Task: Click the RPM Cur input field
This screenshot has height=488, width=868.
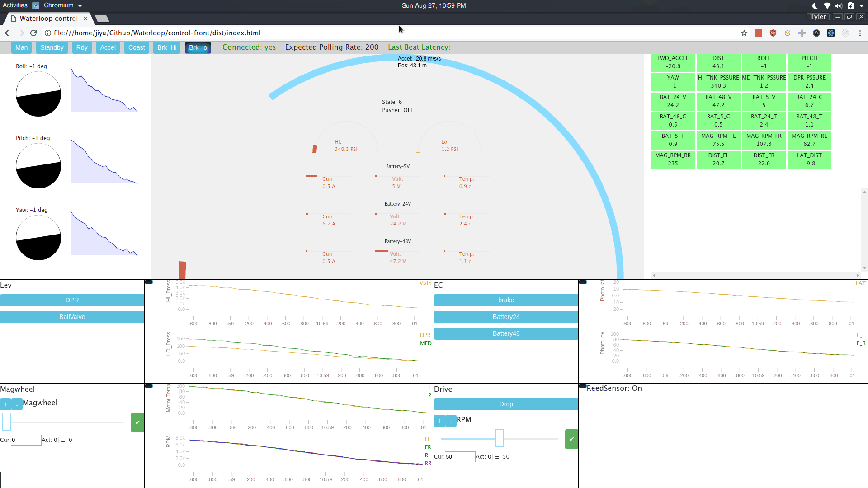Action: pos(460,457)
